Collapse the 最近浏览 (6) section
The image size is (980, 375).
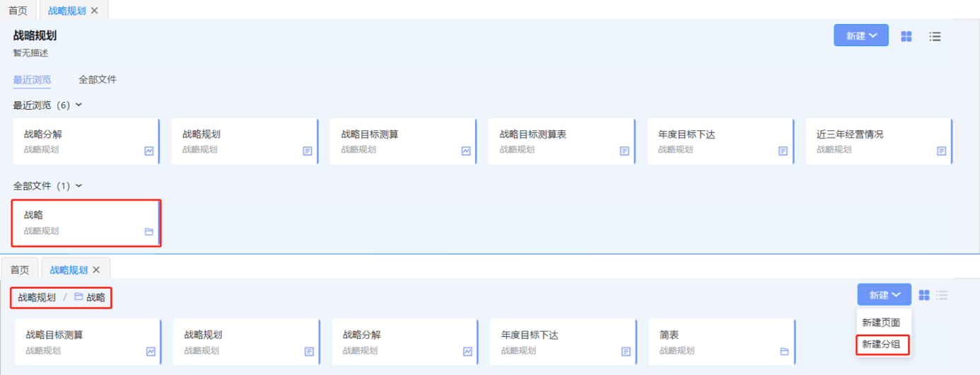click(x=78, y=105)
